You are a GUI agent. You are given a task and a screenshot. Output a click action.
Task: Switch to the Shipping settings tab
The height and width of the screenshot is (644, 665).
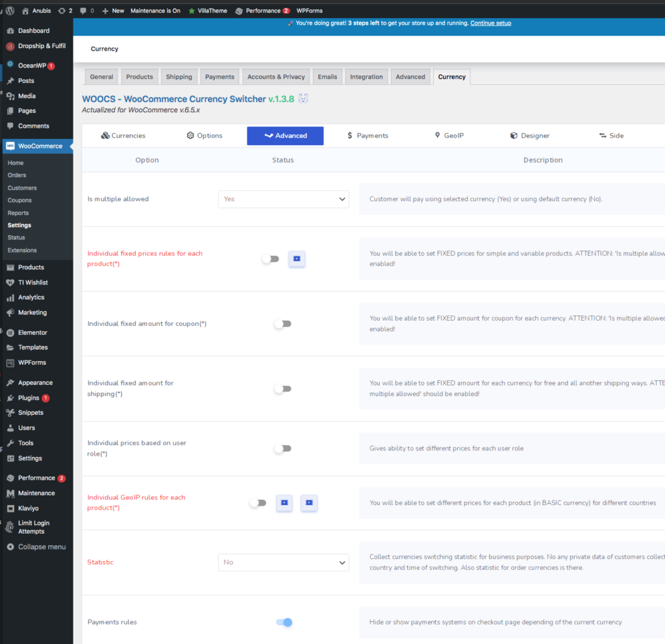click(x=179, y=77)
